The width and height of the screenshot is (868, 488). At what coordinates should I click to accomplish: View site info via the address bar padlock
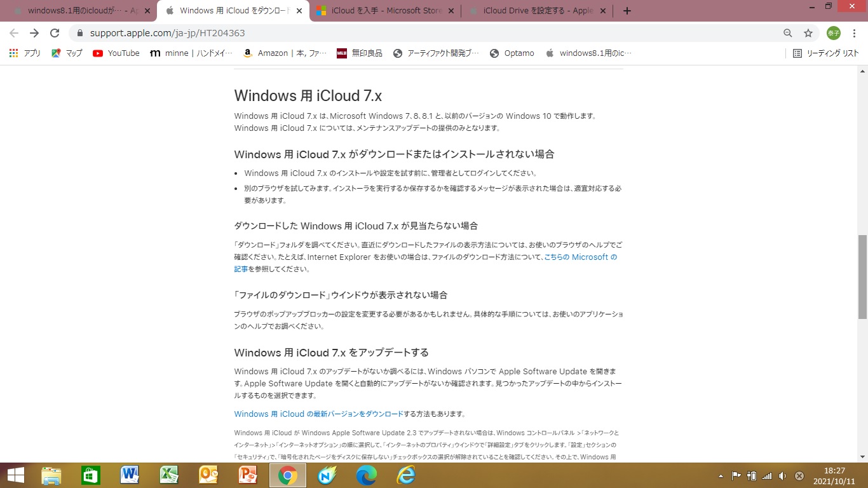[x=80, y=33]
